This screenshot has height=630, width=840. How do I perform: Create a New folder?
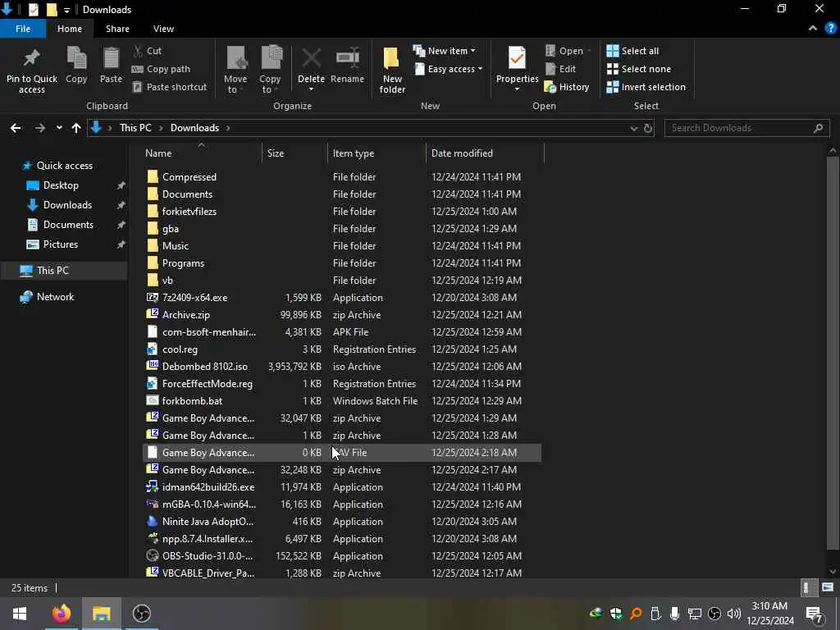click(x=392, y=70)
